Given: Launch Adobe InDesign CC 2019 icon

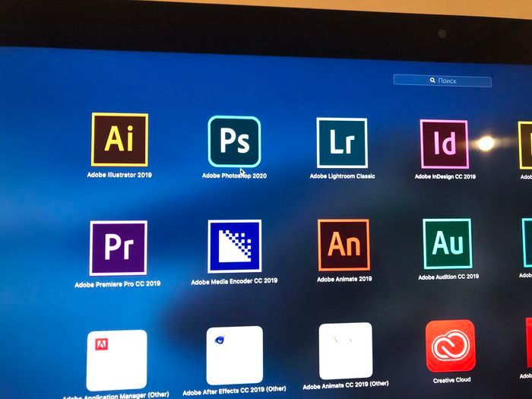Looking at the screenshot, I should 445,144.
